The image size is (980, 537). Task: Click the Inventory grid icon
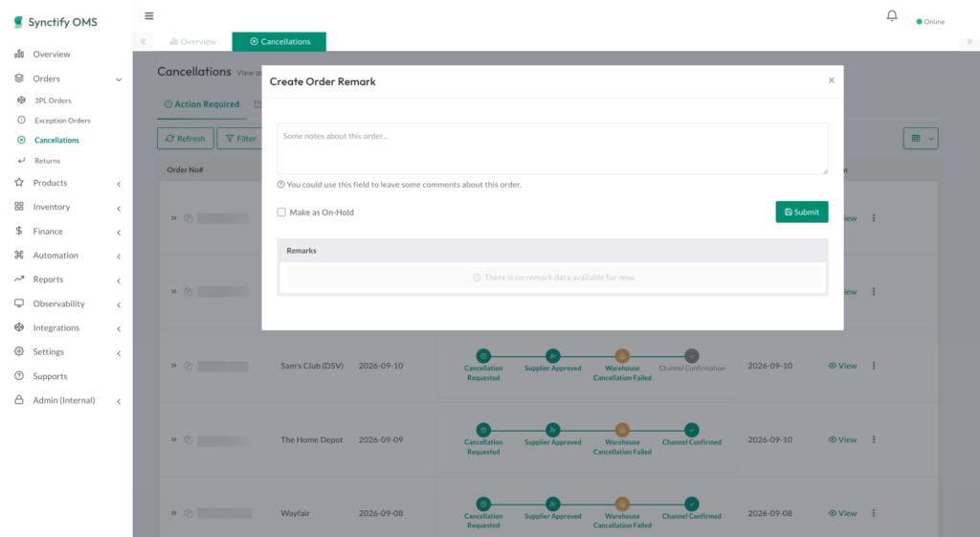point(19,207)
